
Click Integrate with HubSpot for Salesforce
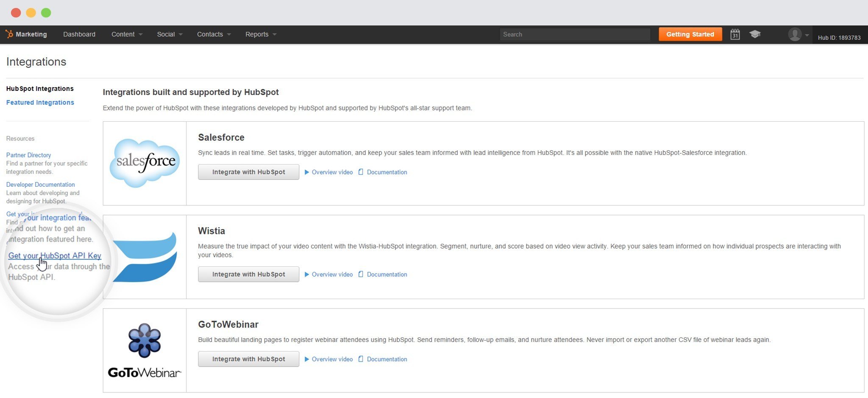pos(248,172)
